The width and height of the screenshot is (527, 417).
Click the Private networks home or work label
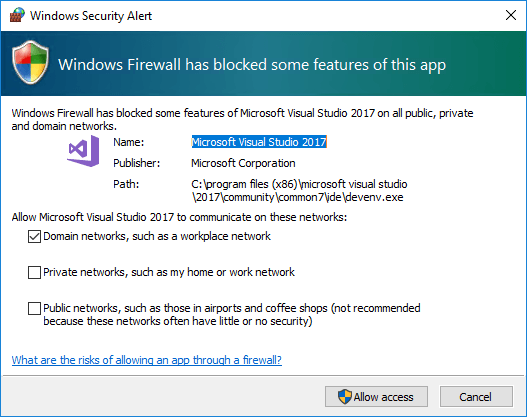169,272
